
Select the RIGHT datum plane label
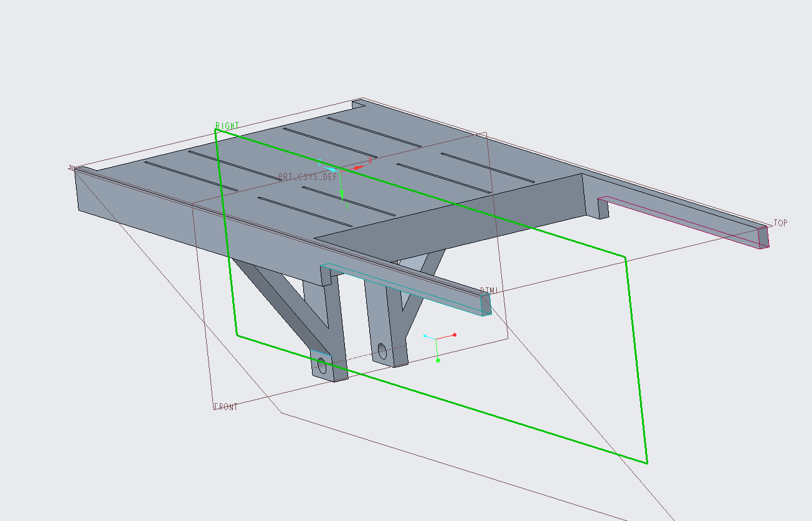coord(227,126)
